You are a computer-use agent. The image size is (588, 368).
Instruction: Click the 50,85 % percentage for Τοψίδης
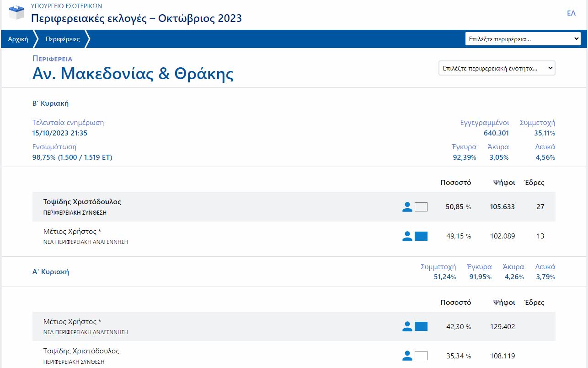(x=458, y=207)
